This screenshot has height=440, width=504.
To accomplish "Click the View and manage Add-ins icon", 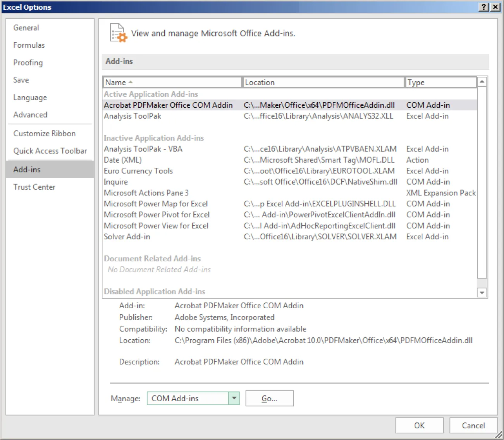I will [117, 33].
